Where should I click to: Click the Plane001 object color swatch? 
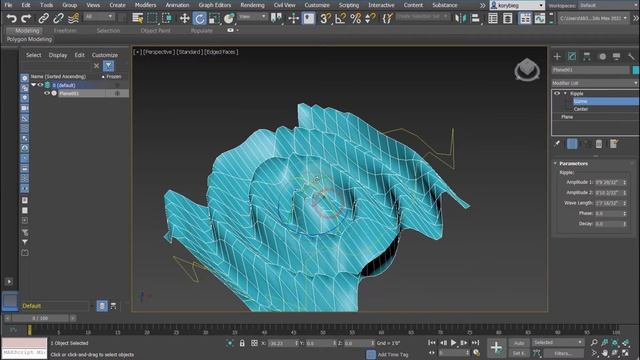(x=636, y=70)
